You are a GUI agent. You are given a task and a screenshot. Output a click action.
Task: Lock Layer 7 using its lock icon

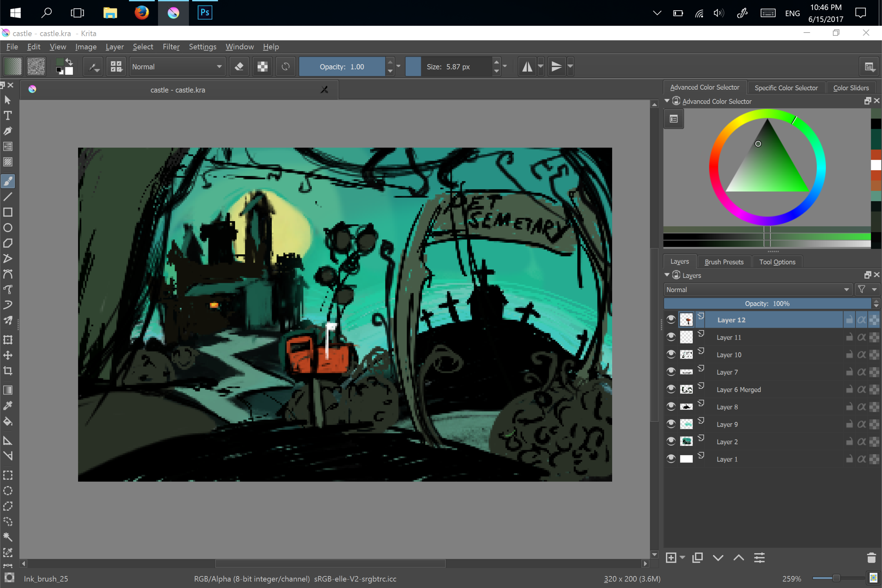pos(849,372)
